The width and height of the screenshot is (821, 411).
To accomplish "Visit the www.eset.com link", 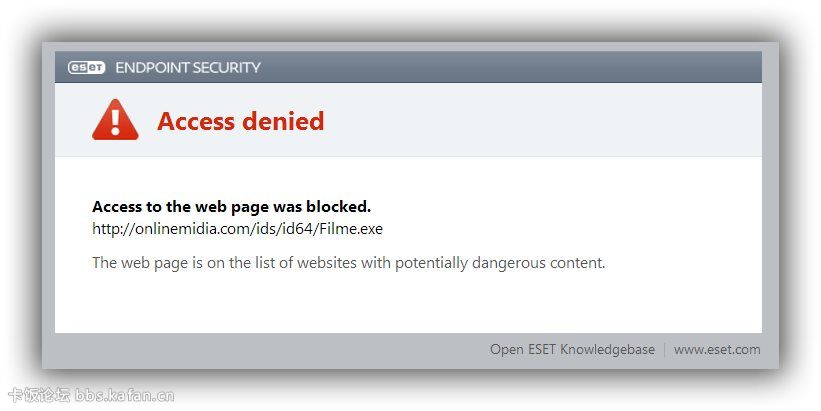I will [x=717, y=349].
